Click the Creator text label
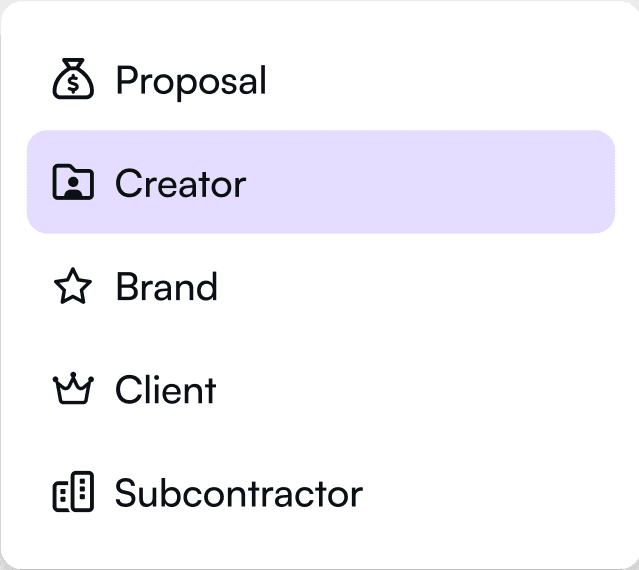Viewport: 639px width, 570px height. coord(181,183)
